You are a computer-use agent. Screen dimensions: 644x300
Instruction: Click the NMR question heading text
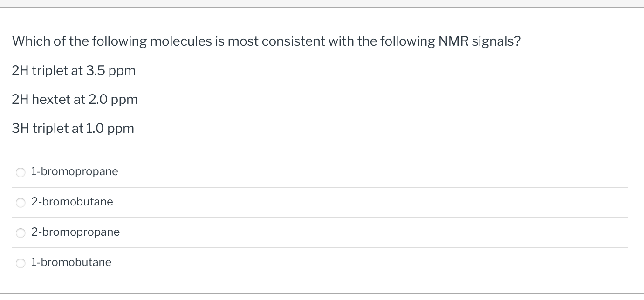(266, 41)
